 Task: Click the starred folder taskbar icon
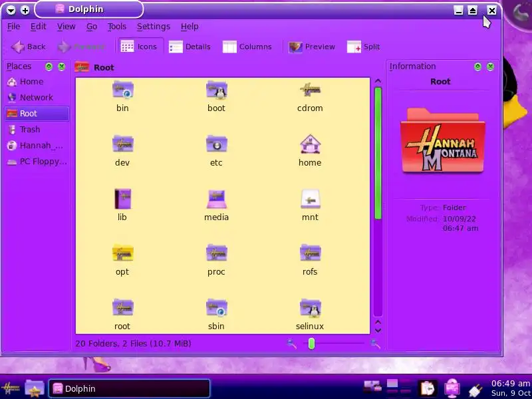35,388
